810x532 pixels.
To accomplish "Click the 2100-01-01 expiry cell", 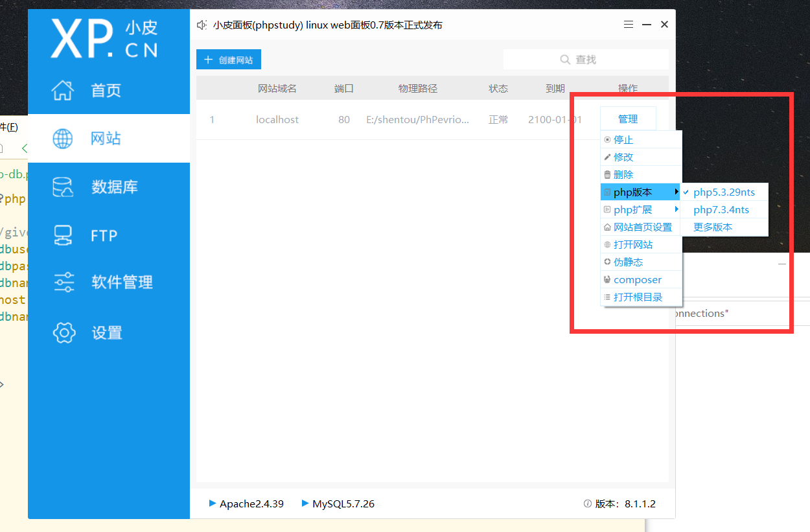I will [x=555, y=120].
